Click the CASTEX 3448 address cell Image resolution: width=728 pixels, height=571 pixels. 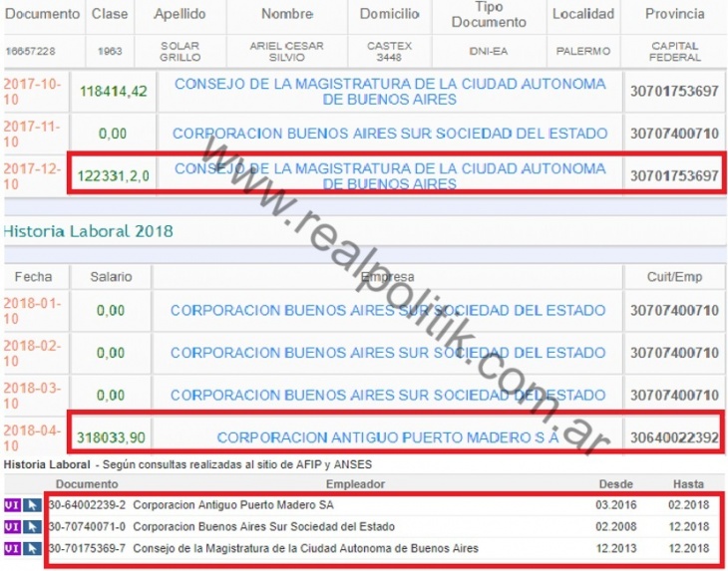[x=390, y=52]
